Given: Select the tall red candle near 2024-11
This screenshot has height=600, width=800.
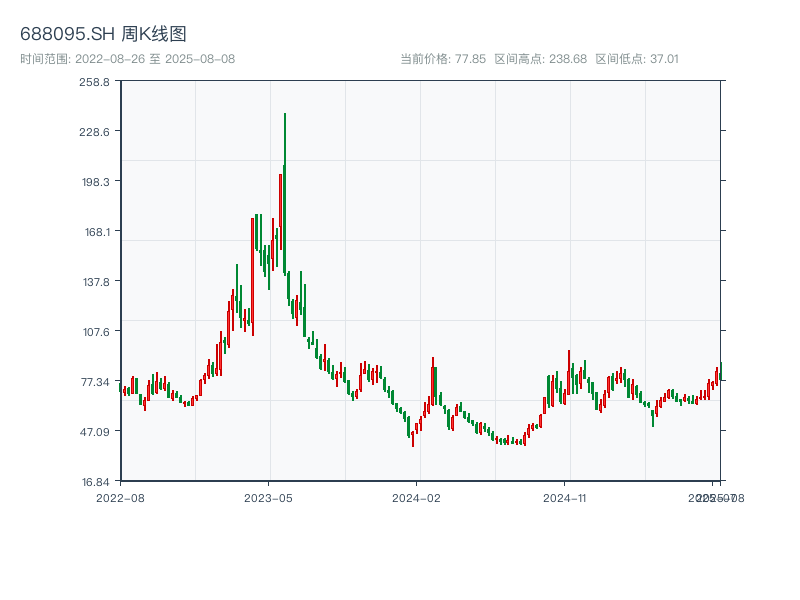Looking at the screenshot, I should click(x=569, y=372).
